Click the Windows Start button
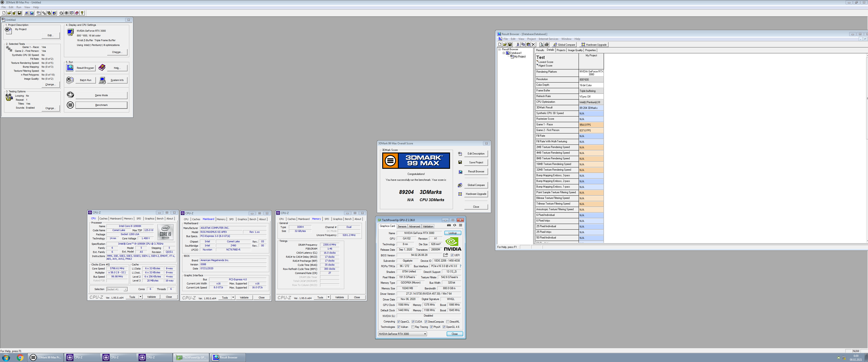This screenshot has width=868, height=362. [x=6, y=358]
